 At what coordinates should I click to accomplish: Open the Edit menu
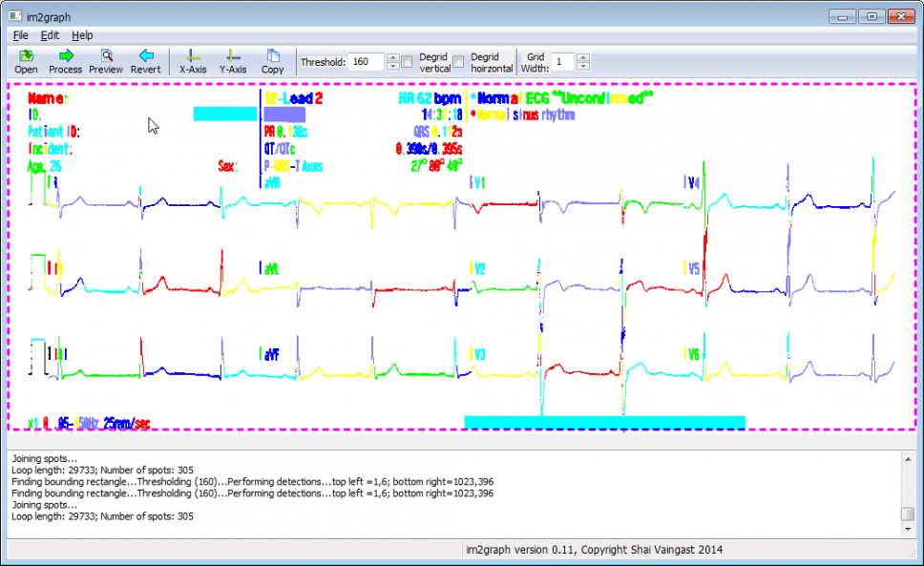50,35
